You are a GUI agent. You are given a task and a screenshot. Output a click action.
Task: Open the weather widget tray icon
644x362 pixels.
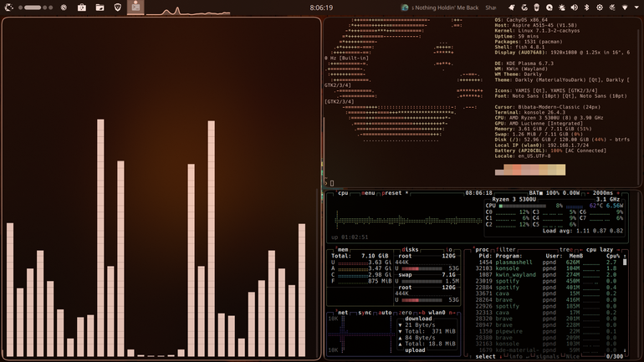[x=562, y=8]
